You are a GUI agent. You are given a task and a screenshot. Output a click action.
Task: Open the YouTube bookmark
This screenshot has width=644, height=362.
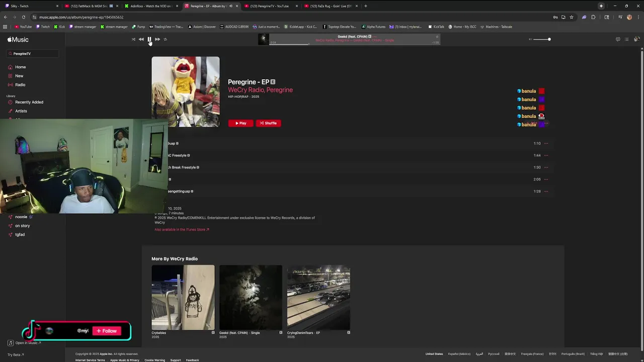click(23, 27)
